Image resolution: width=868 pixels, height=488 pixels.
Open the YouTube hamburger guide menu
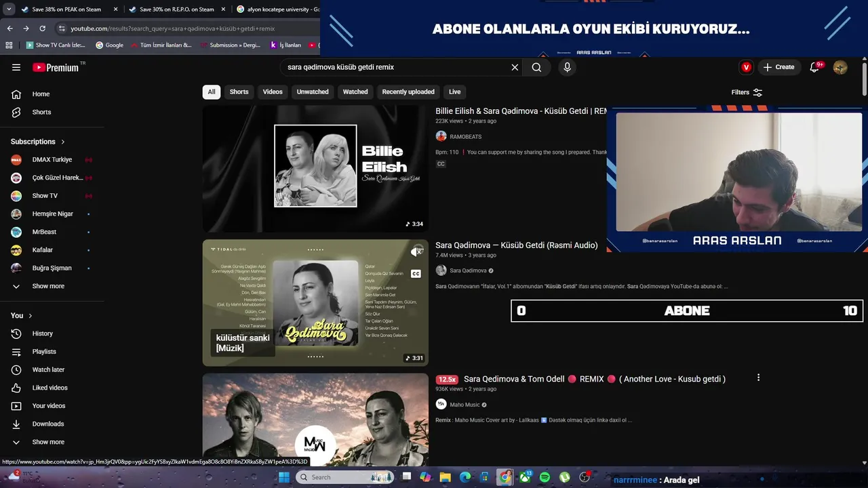pos(16,67)
